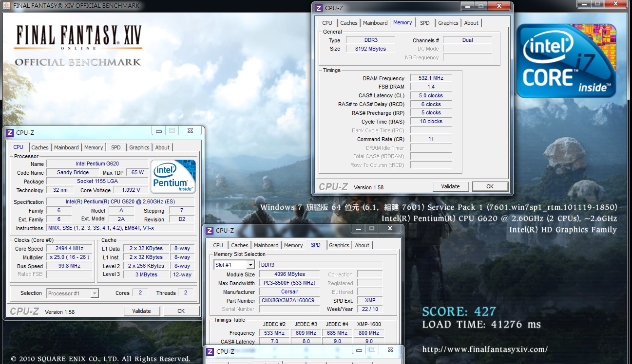Click the Code Name value Sandy Bridge
This screenshot has height=364, width=632.
[x=73, y=173]
